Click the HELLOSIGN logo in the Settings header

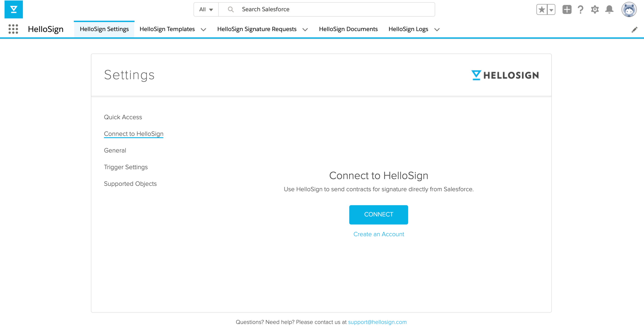click(505, 75)
